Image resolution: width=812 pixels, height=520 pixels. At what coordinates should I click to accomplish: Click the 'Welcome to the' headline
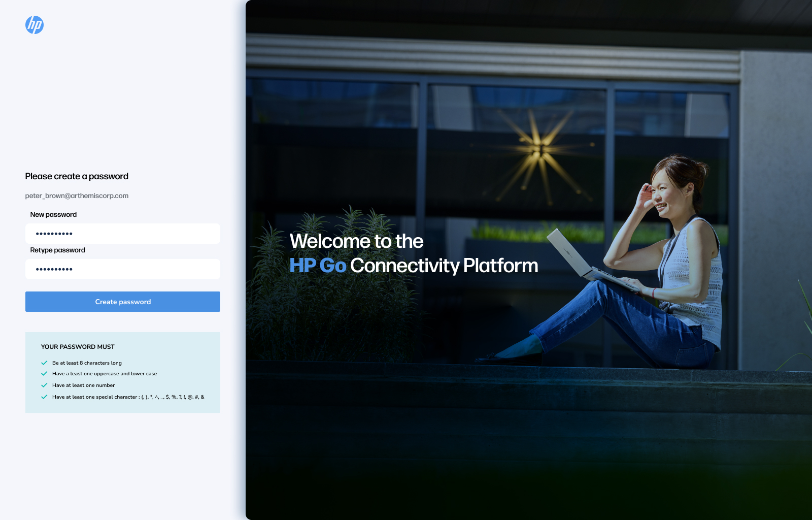[x=356, y=241]
